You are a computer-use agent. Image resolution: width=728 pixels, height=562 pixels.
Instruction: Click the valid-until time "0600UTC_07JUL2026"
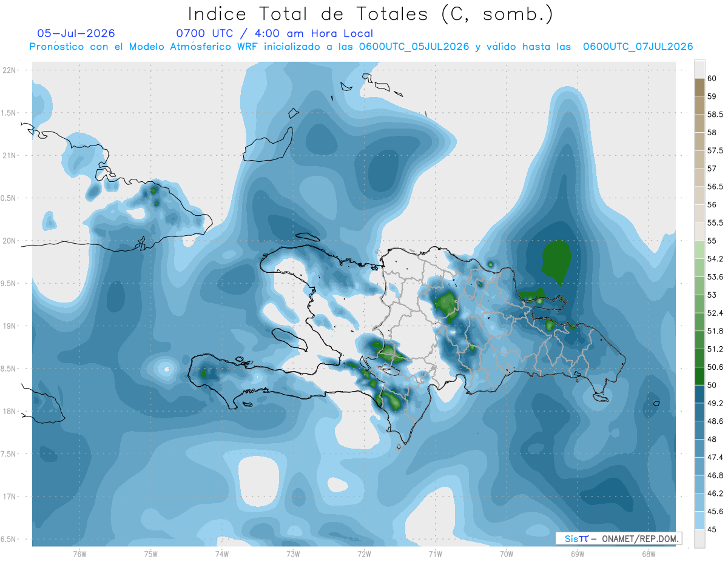[638, 47]
